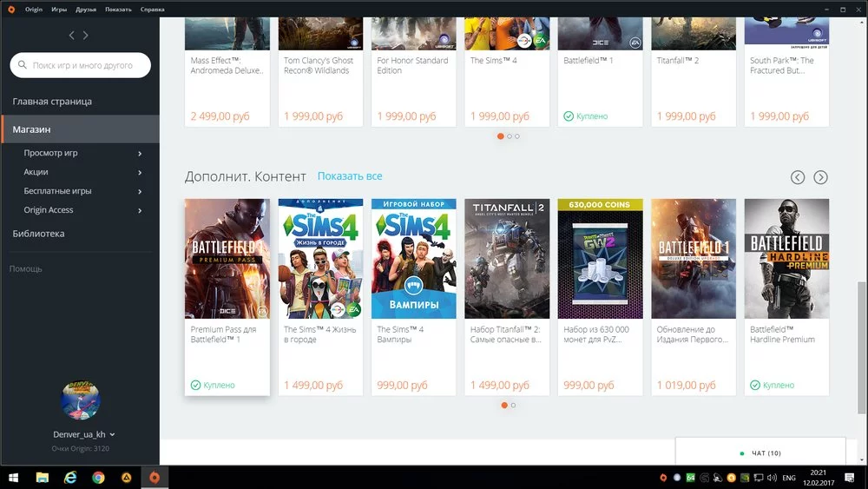
Task: Expand the Origin Access submenu
Action: pyautogui.click(x=140, y=210)
